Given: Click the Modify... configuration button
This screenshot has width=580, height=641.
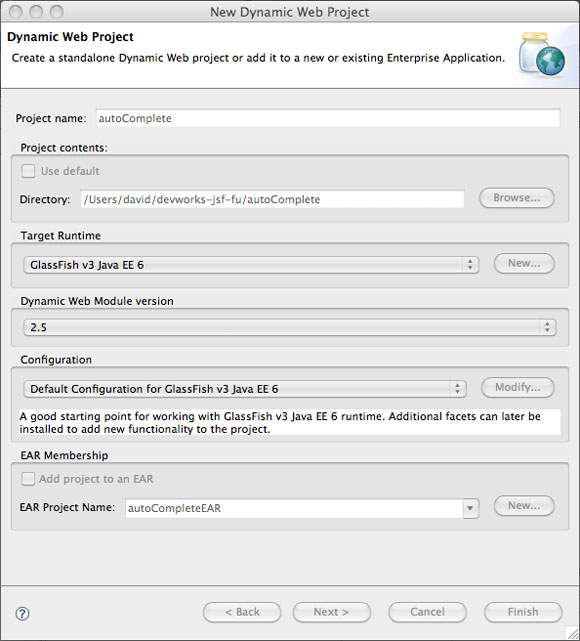Looking at the screenshot, I should (517, 387).
